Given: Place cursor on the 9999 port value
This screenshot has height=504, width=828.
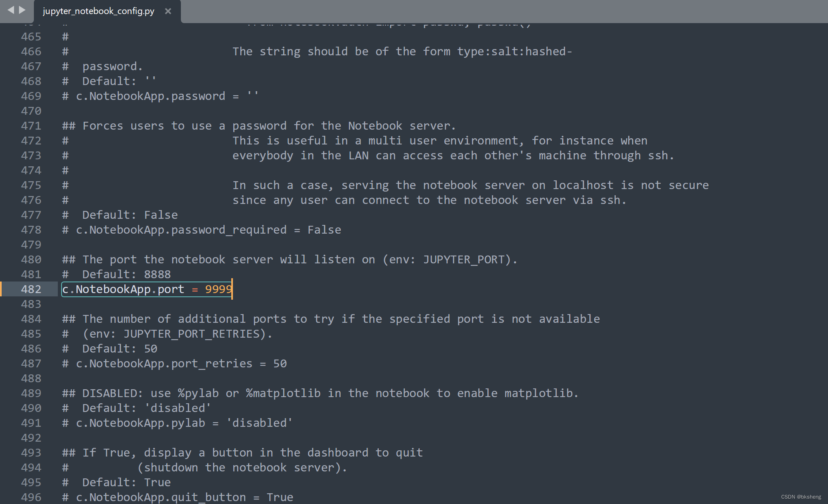Looking at the screenshot, I should [218, 289].
